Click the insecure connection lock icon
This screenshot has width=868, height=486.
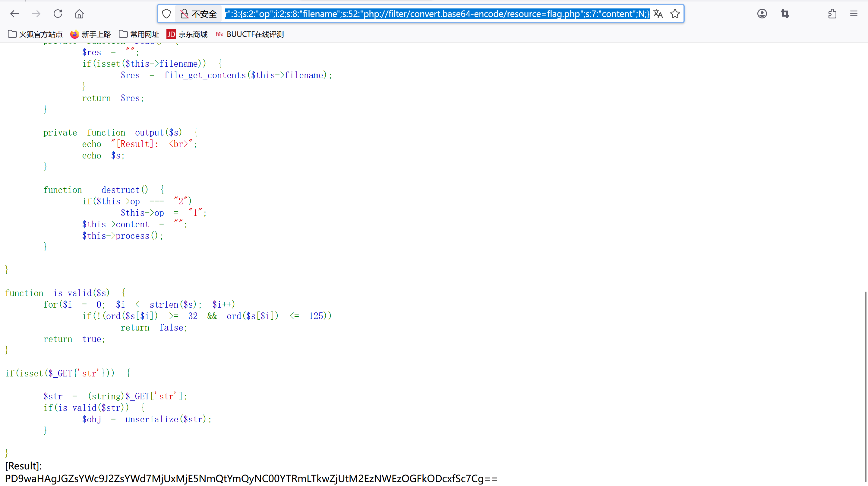point(184,14)
